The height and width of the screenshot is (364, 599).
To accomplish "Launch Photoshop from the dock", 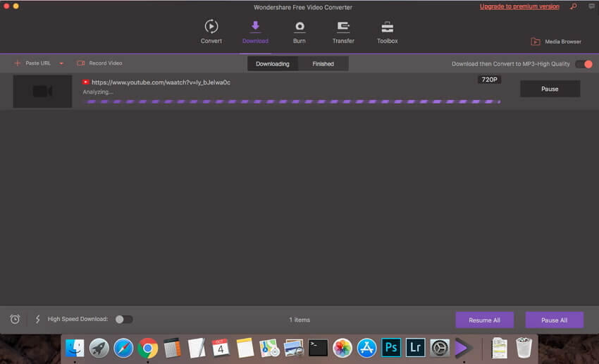I will tap(391, 348).
